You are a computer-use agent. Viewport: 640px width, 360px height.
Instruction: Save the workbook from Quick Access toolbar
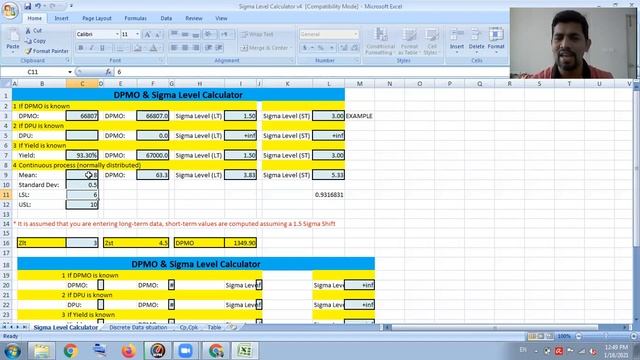pyautogui.click(x=27, y=6)
